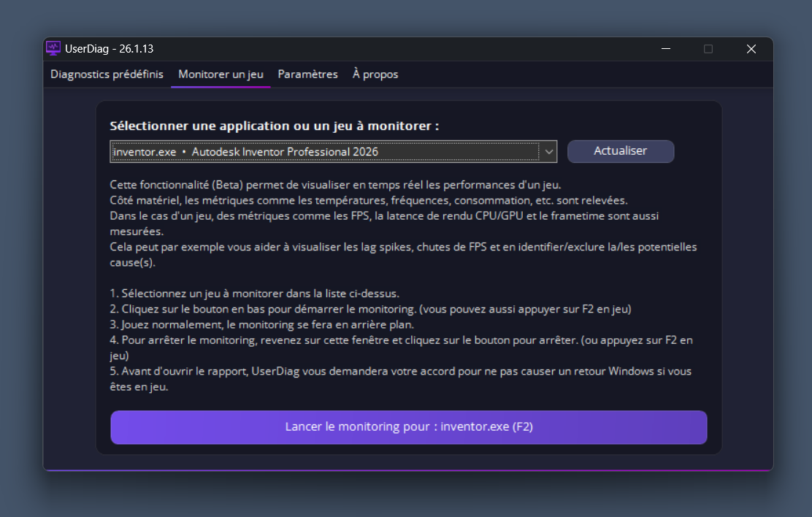Click step 4 about stopping the monitoring

coord(401,340)
